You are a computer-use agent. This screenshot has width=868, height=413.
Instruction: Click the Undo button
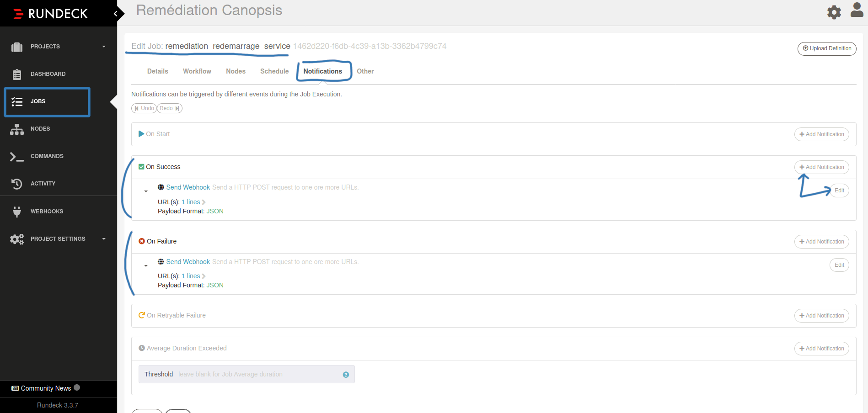pyautogui.click(x=144, y=108)
